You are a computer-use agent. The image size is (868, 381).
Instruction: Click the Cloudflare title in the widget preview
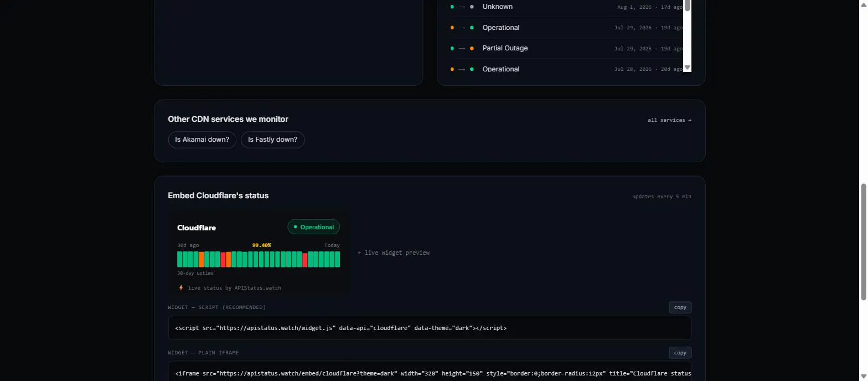(x=197, y=228)
